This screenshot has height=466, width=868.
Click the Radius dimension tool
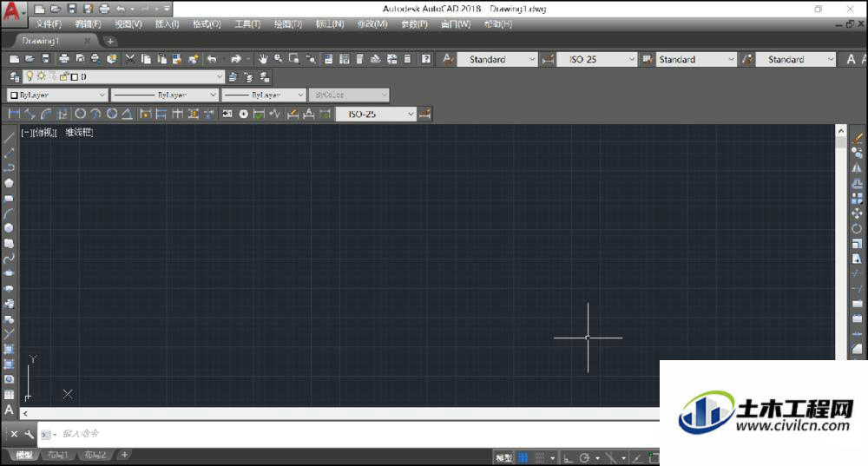pyautogui.click(x=80, y=114)
